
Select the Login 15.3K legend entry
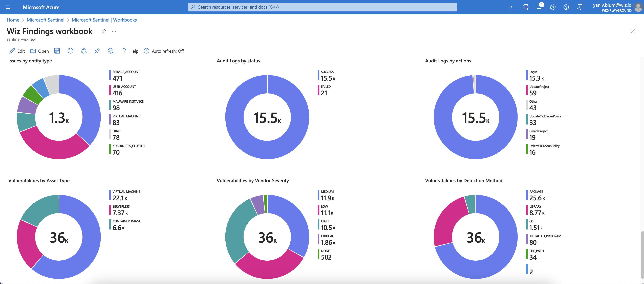pyautogui.click(x=535, y=75)
